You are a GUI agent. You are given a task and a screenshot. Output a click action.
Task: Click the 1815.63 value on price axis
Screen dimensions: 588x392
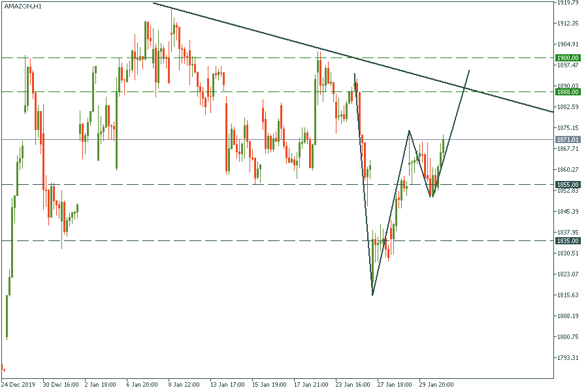568,295
